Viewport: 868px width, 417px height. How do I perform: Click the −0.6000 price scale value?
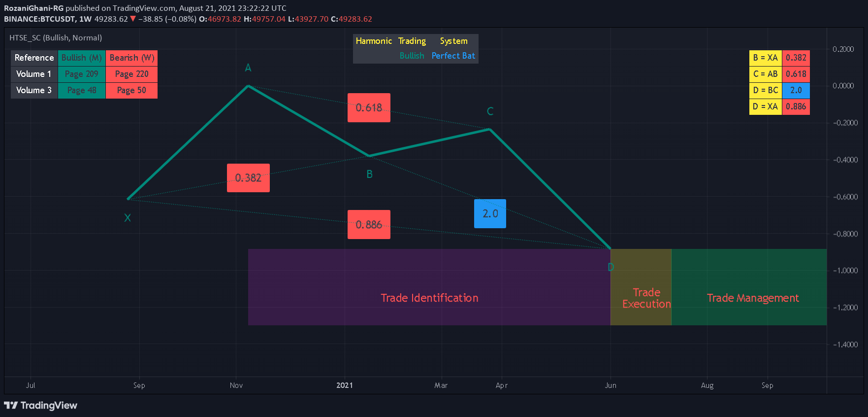pos(845,197)
